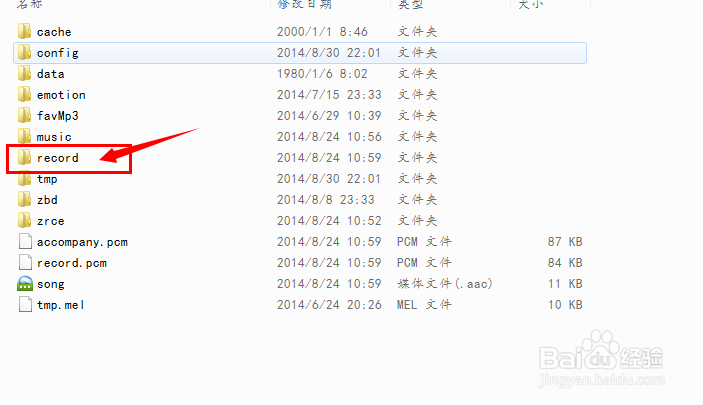Select the file name 'tmp'
Viewport: 703px width, 405px height.
(47, 179)
